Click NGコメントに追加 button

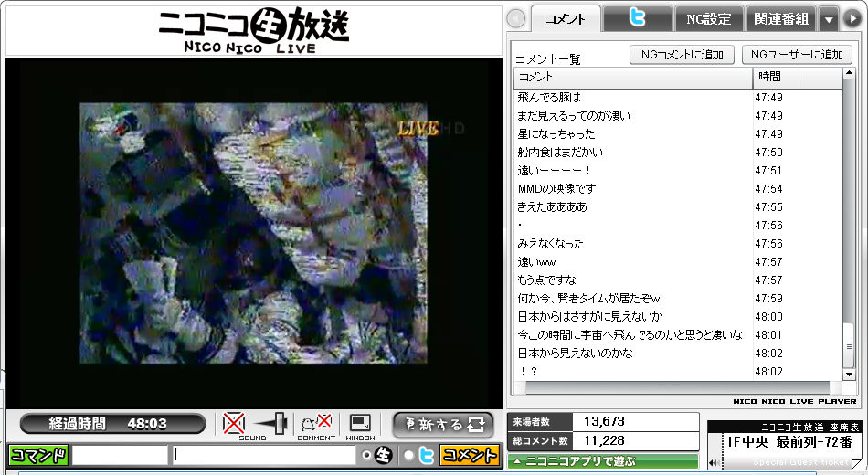[x=682, y=55]
